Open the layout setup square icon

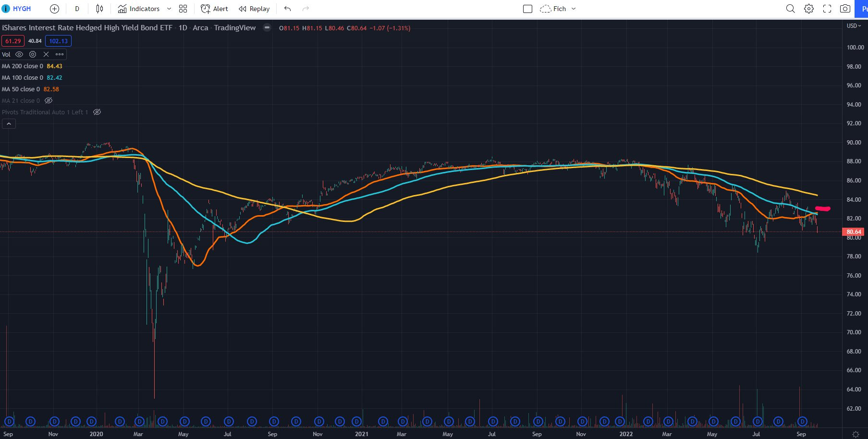click(x=527, y=9)
